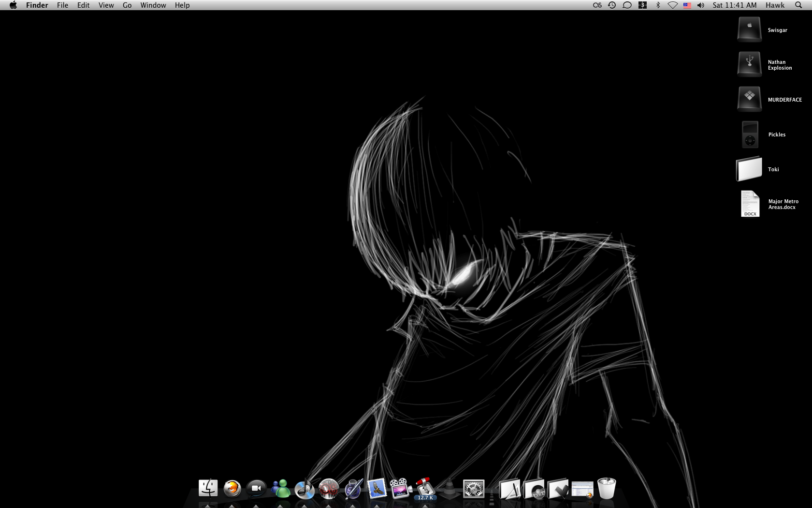This screenshot has width=812, height=508.
Task: Launch the MSN Messenger Dock icon
Action: click(280, 489)
